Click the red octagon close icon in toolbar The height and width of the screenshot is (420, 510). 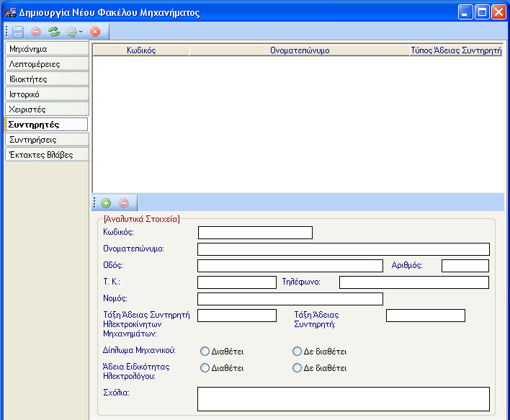pos(95,32)
